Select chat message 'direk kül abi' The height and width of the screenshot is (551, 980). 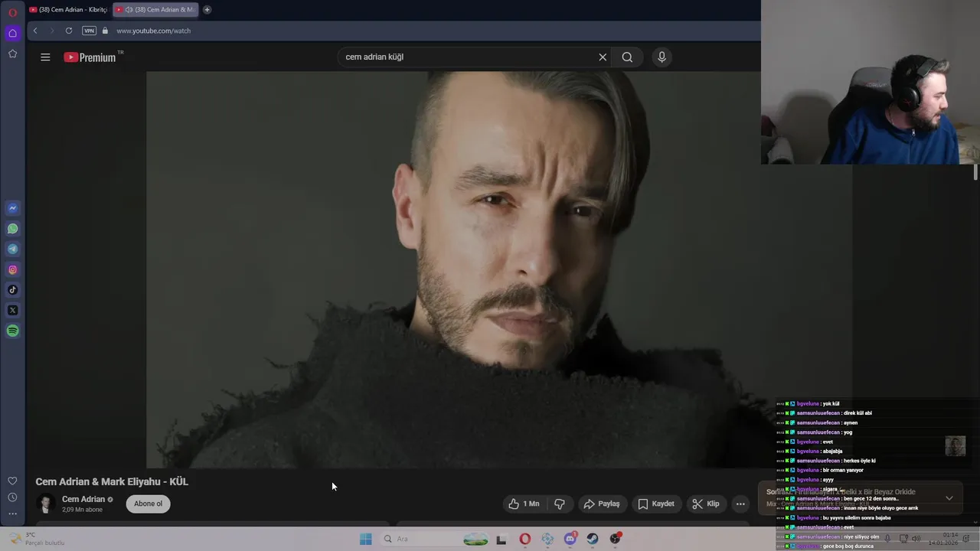(x=857, y=413)
